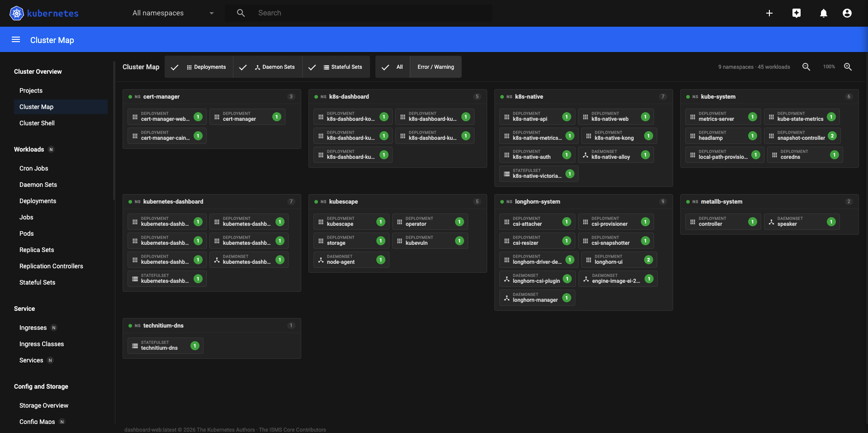Screen dimensions: 868x433
Task: Open the All namespaces dropdown
Action: (173, 13)
